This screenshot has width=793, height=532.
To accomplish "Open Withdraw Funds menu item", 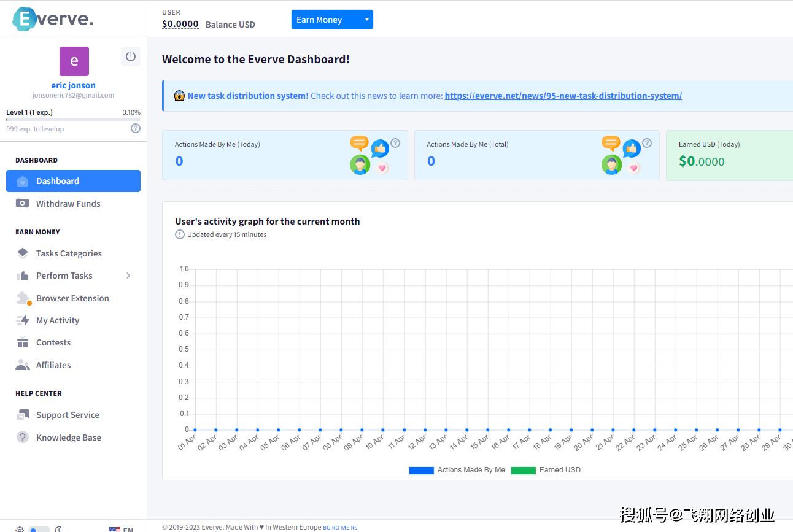I will coord(73,204).
